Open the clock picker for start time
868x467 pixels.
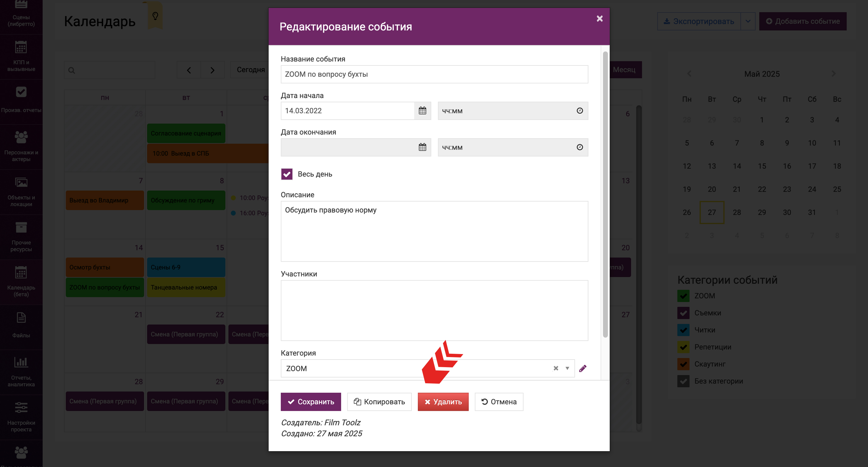pyautogui.click(x=580, y=111)
